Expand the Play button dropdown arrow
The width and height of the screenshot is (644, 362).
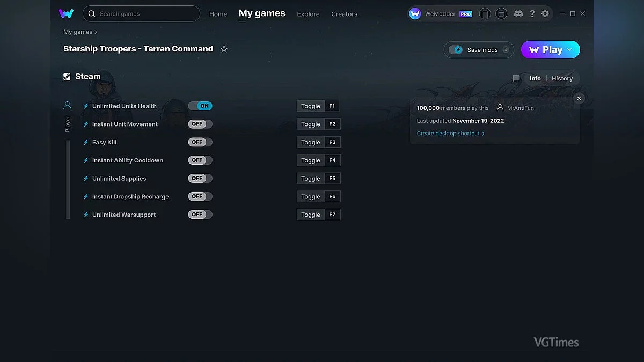[569, 50]
